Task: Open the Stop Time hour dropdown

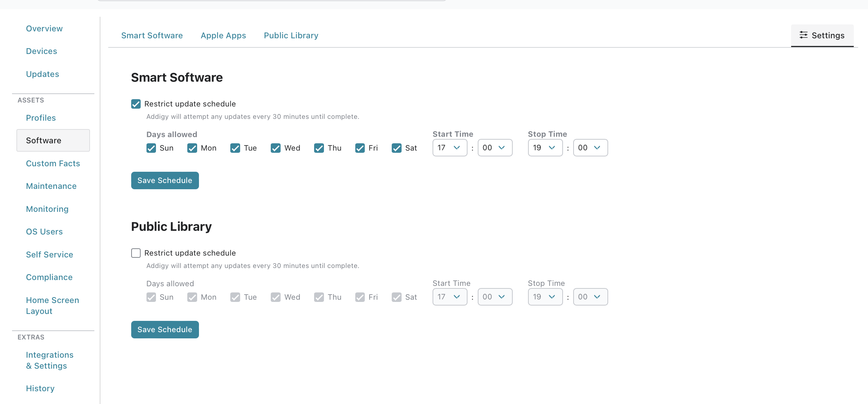Action: coord(545,148)
